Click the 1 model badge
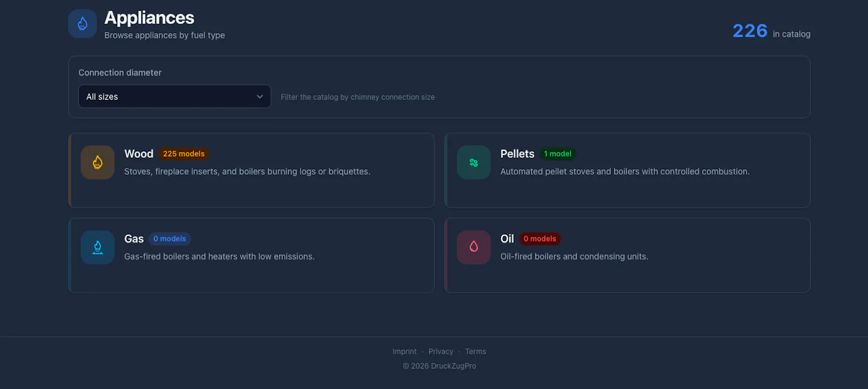 click(x=558, y=154)
